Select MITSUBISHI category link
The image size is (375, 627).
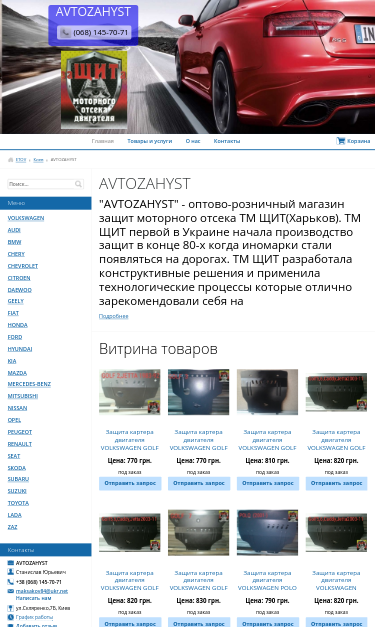(x=23, y=396)
